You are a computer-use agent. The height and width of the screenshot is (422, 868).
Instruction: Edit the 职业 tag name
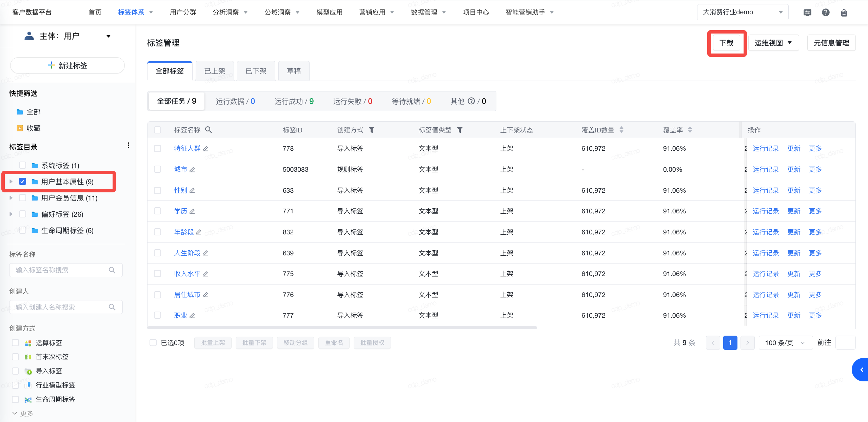click(x=192, y=316)
